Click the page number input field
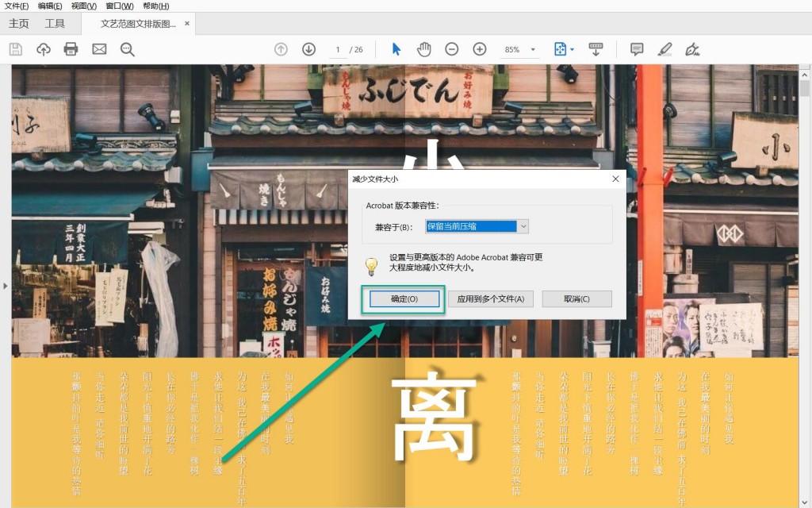 point(338,50)
